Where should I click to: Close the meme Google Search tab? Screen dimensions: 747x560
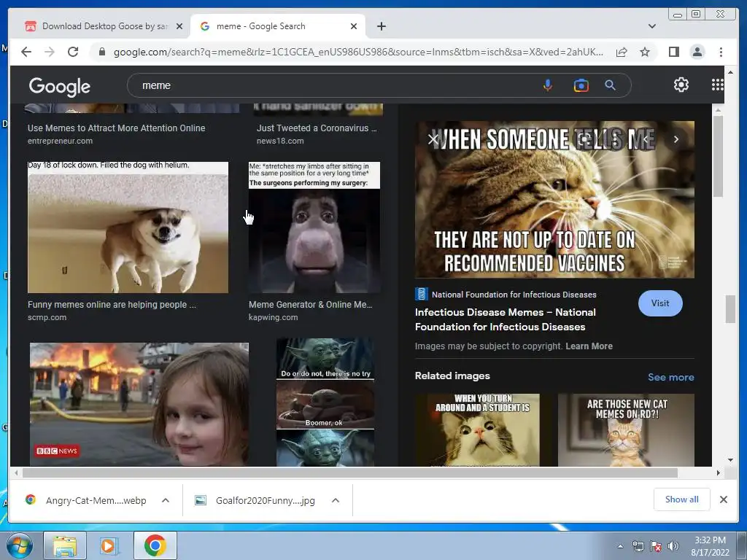tap(354, 26)
